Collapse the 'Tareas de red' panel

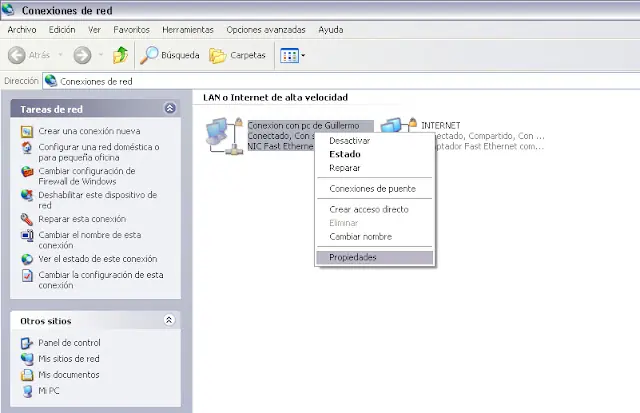point(170,108)
